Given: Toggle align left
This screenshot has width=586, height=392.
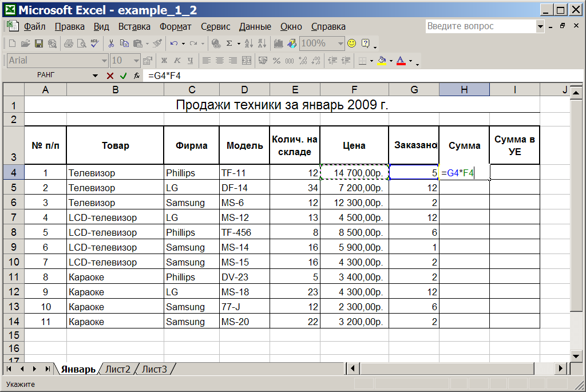Looking at the screenshot, I should (x=206, y=61).
